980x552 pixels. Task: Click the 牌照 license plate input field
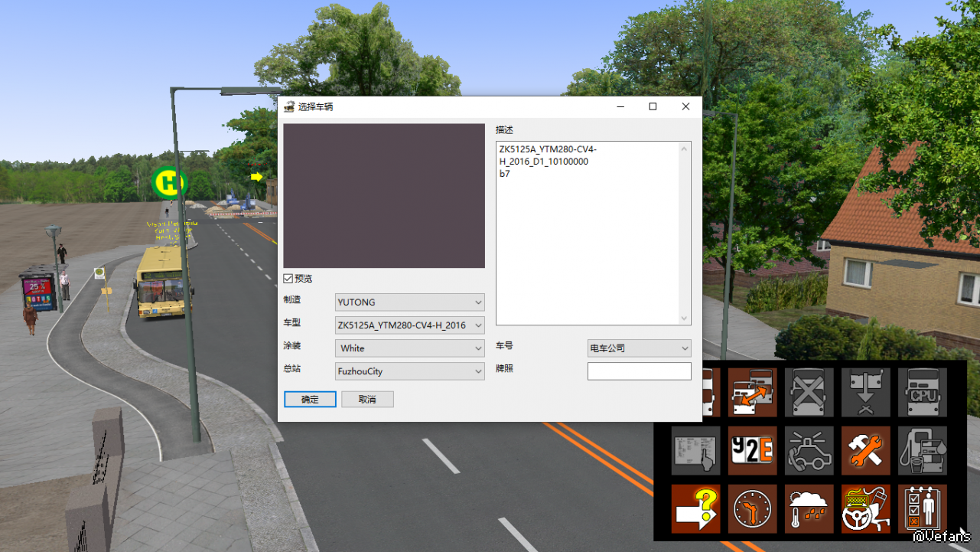coord(639,371)
